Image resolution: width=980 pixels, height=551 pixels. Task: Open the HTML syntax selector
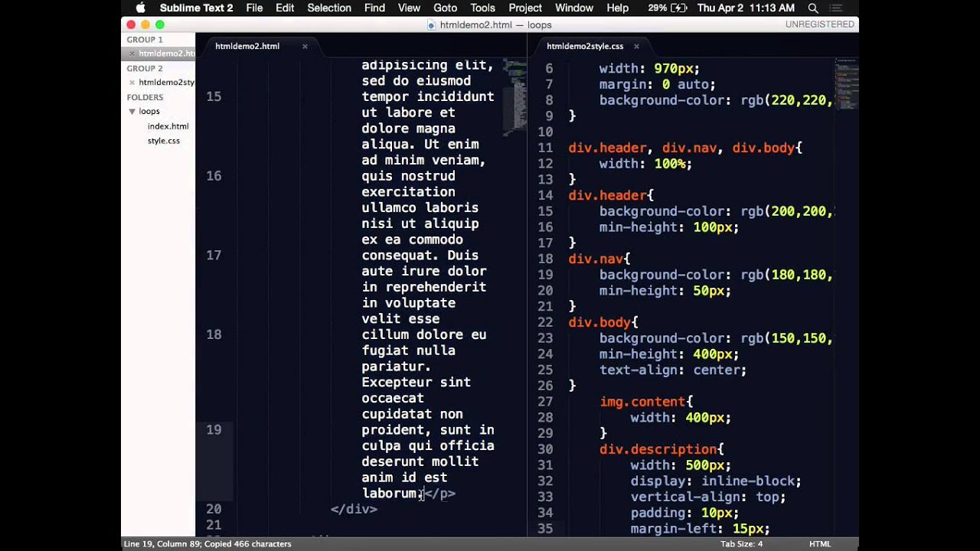pyautogui.click(x=820, y=544)
